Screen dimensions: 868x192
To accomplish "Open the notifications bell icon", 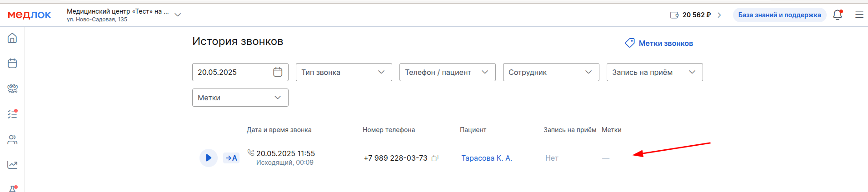I will pos(838,15).
